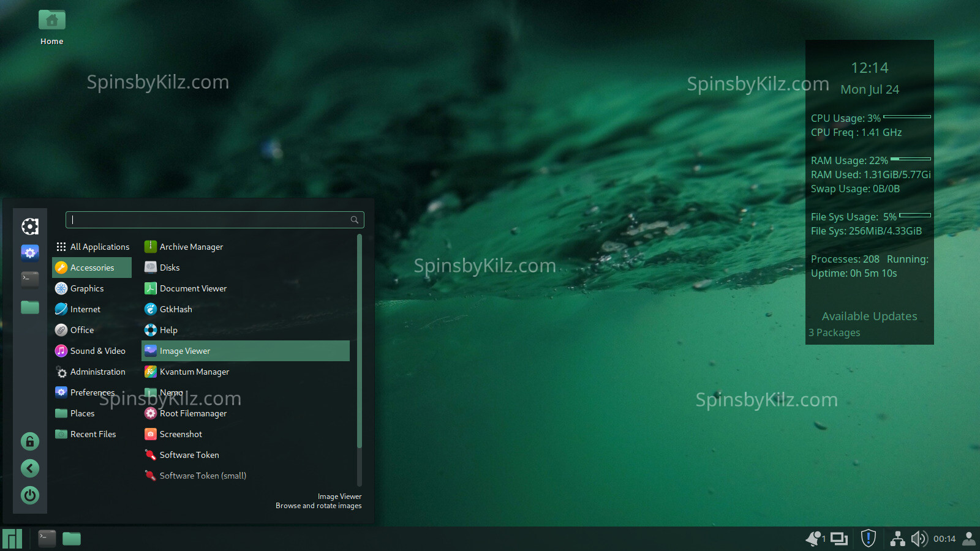Open the blue settings favorite in menu sidebar
Viewport: 980px width, 551px height.
click(x=30, y=253)
